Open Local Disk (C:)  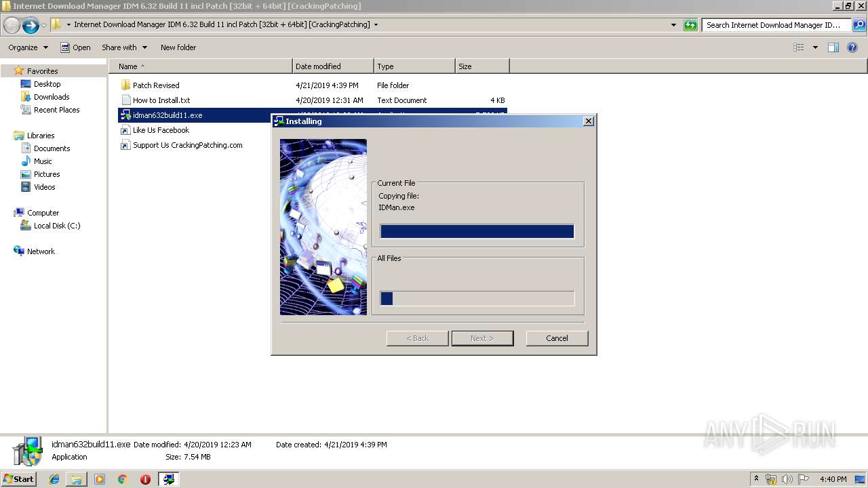coord(57,226)
